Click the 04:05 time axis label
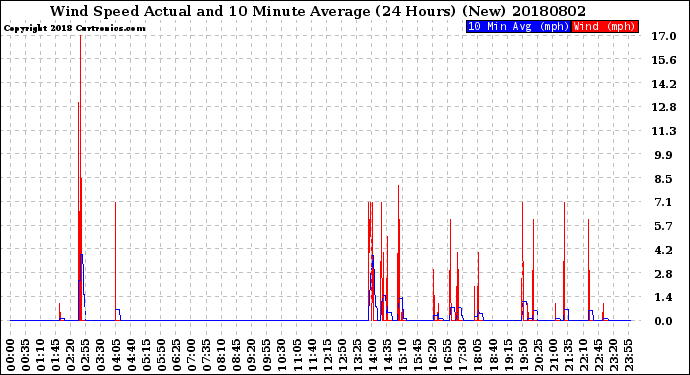690x375 pixels. click(x=116, y=354)
